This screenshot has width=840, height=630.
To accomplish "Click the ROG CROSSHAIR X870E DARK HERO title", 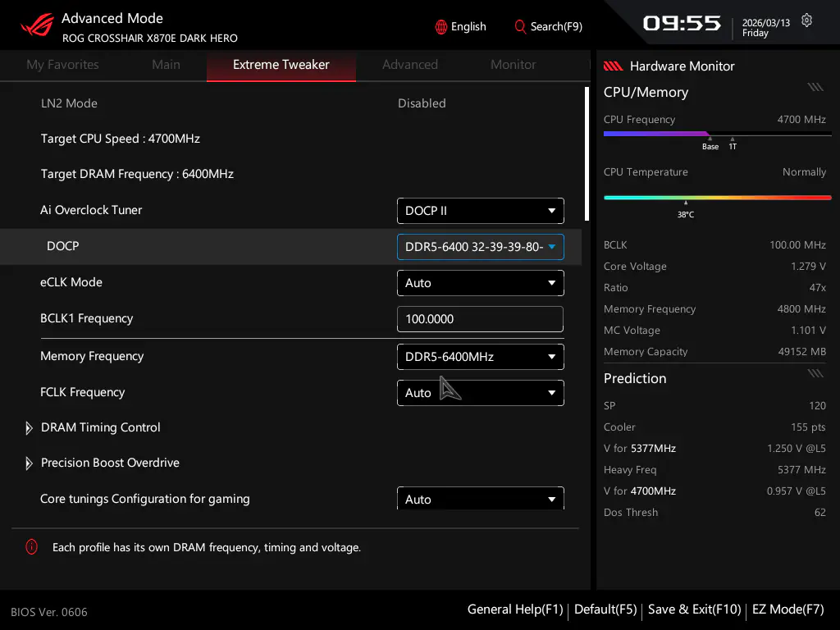I will pos(150,38).
